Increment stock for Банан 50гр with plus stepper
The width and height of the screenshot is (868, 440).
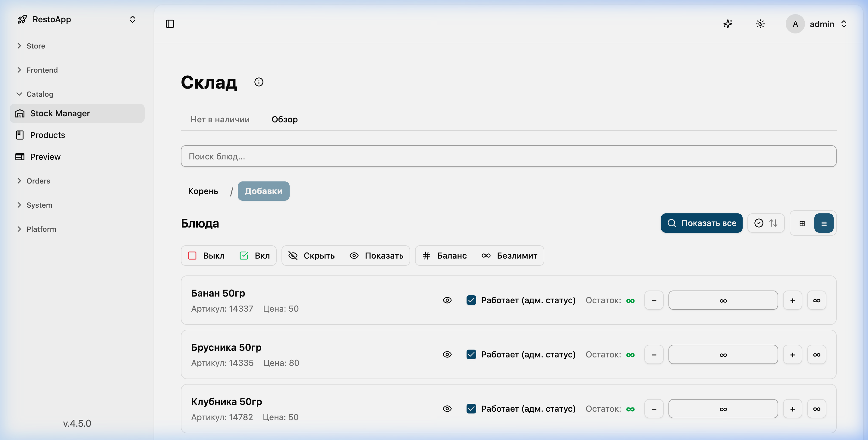point(793,300)
